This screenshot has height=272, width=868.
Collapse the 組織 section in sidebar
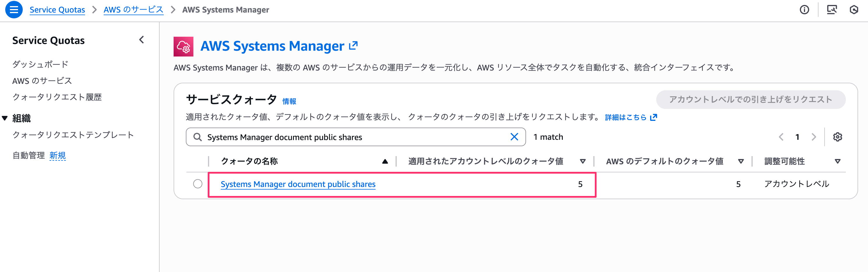5,118
